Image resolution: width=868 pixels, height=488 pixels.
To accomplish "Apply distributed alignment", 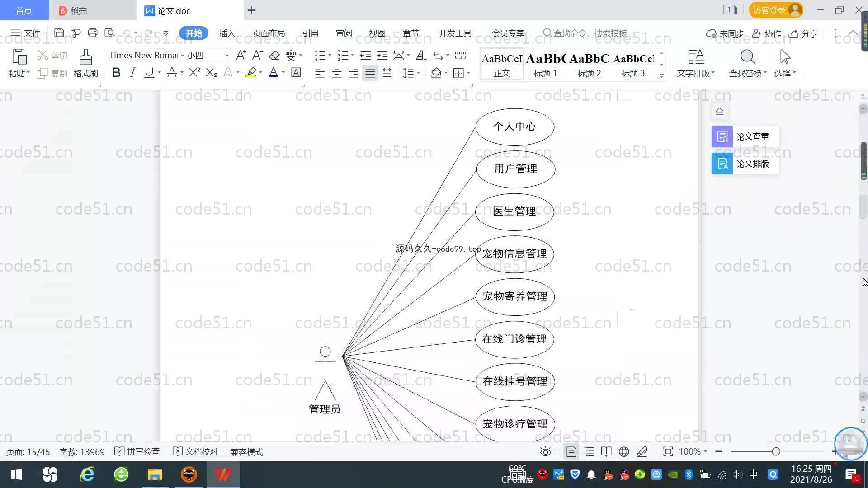I will click(x=387, y=73).
